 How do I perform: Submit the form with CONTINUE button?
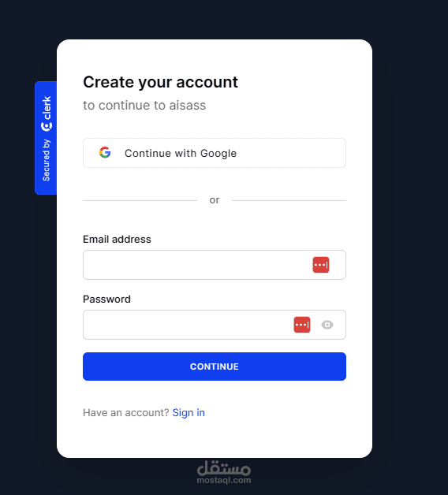click(x=215, y=367)
